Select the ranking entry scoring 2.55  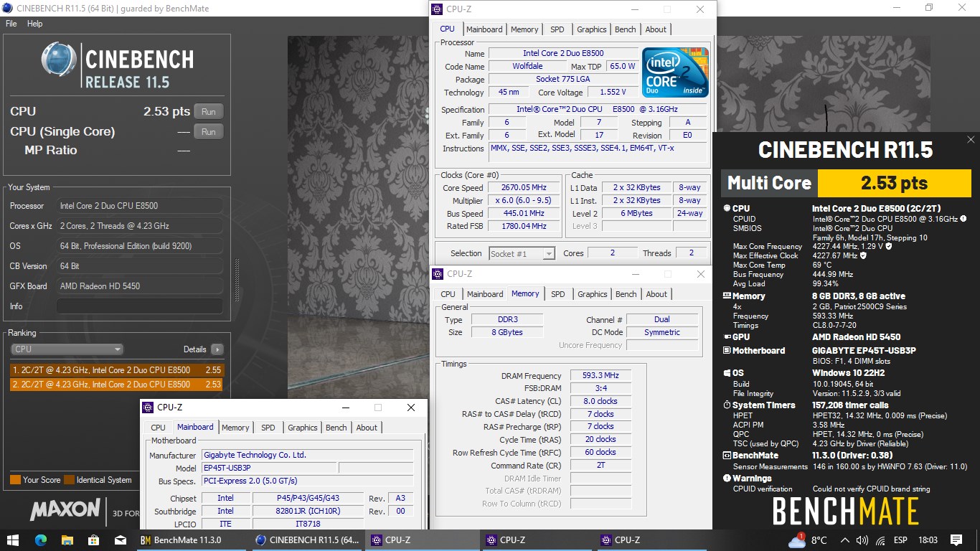[x=117, y=370]
